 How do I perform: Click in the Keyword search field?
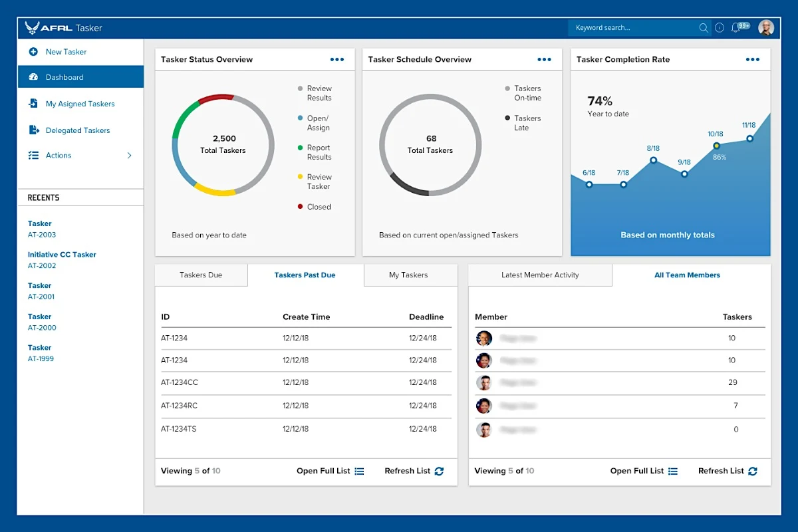click(x=635, y=28)
